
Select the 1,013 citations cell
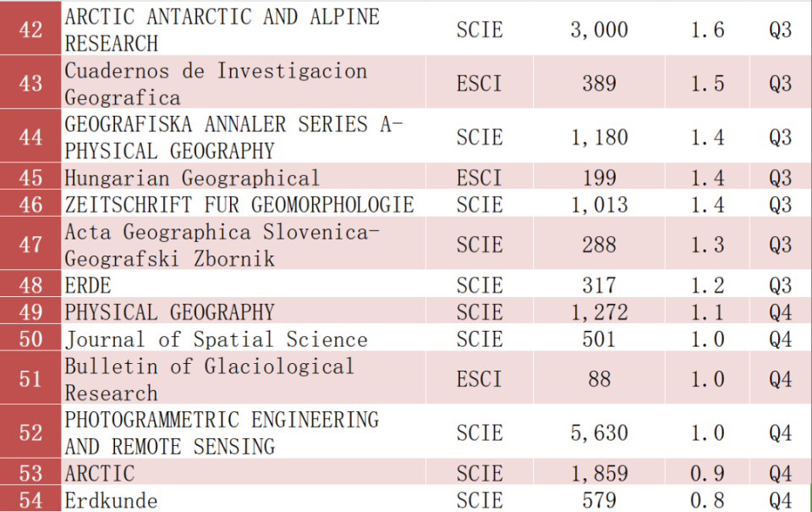tap(599, 205)
